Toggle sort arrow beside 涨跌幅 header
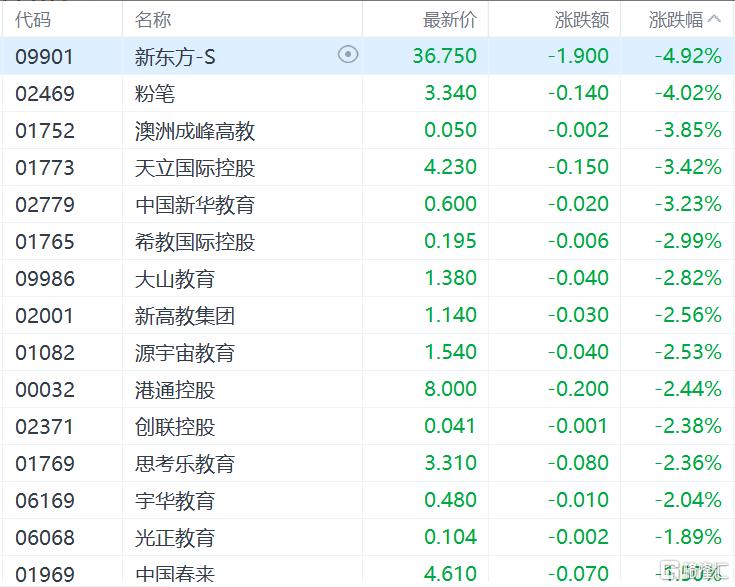Image resolution: width=735 pixels, height=587 pixels. [714, 19]
